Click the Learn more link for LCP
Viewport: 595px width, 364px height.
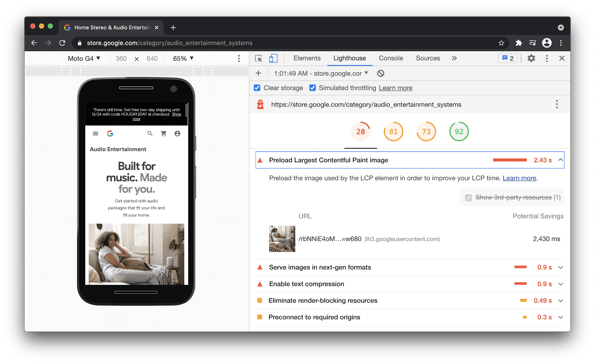click(519, 178)
